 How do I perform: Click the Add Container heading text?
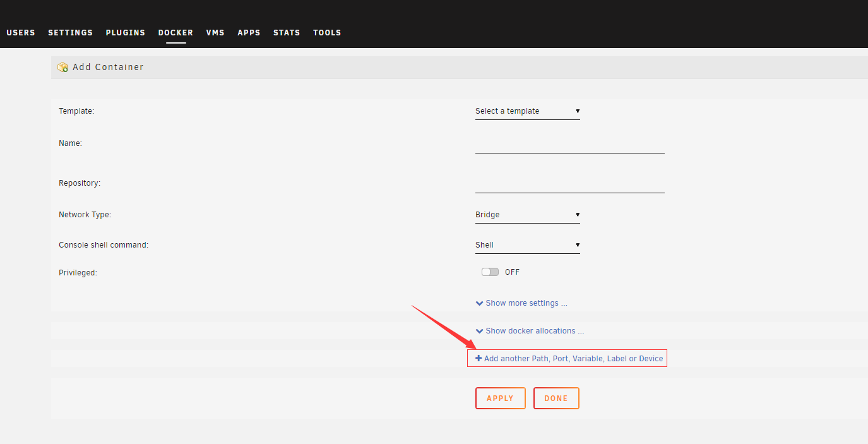tap(108, 67)
